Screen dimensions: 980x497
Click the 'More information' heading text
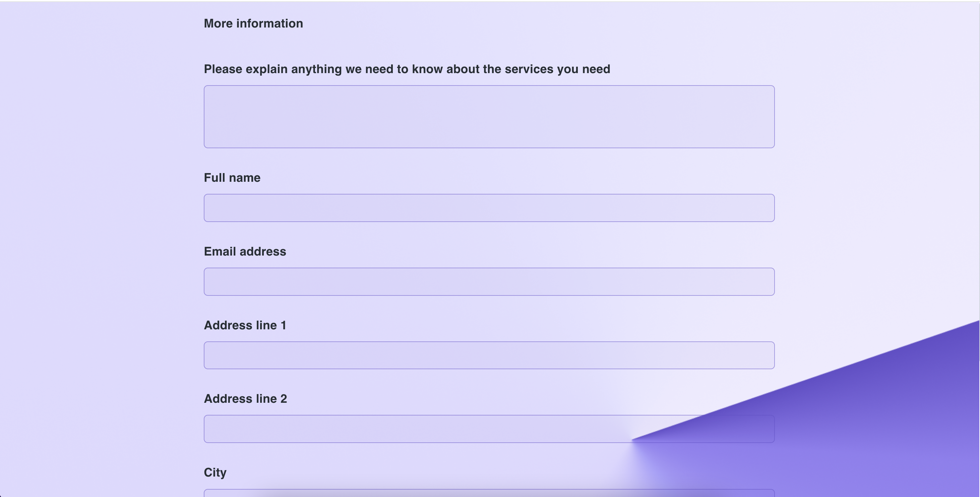tap(253, 23)
